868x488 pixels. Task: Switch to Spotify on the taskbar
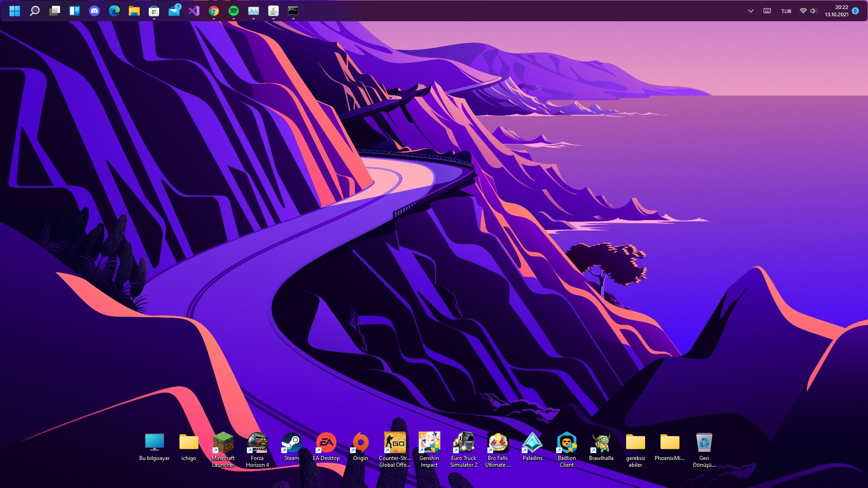pyautogui.click(x=234, y=11)
